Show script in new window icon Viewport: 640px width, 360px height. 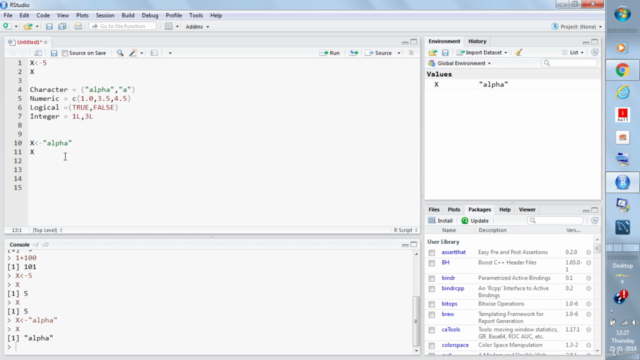point(38,53)
